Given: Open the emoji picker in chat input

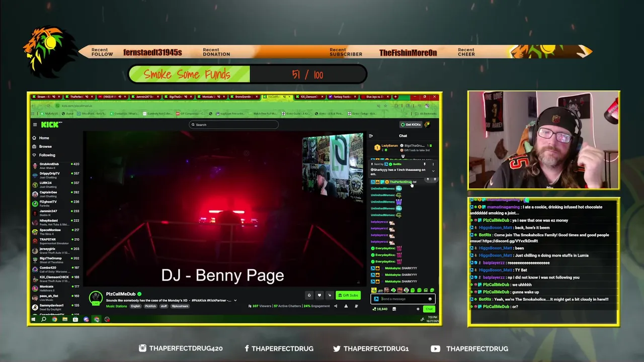Looking at the screenshot, I should tap(430, 299).
